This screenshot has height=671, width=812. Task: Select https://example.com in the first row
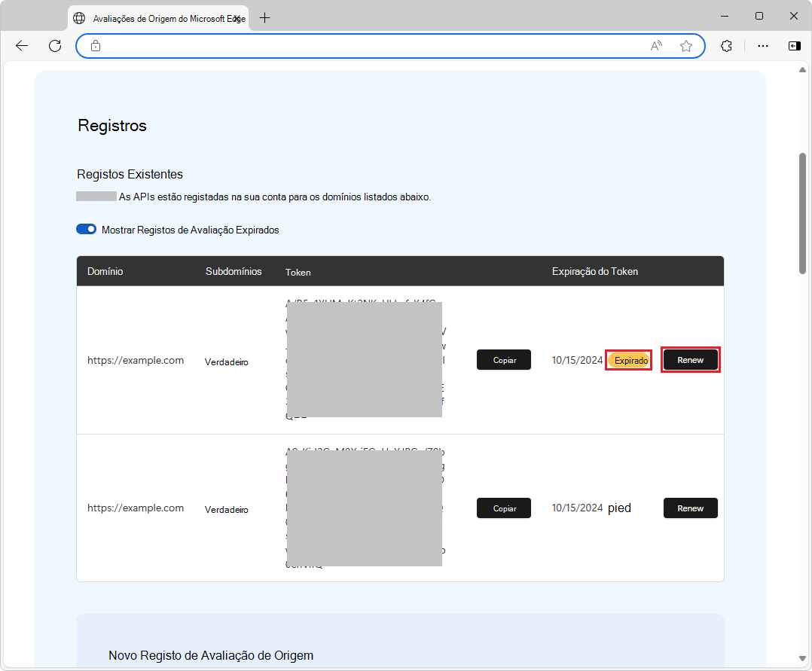pos(136,360)
